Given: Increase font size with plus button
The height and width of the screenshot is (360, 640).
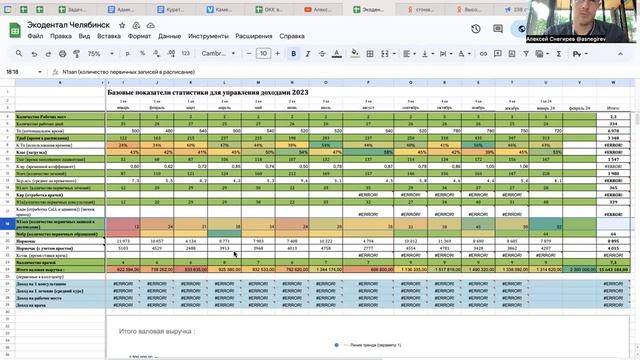Looking at the screenshot, I should pyautogui.click(x=278, y=53).
